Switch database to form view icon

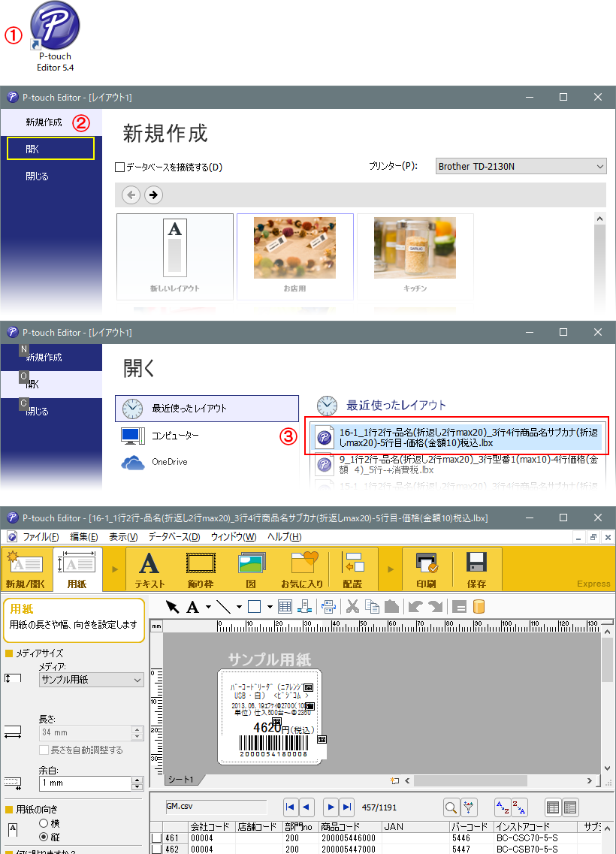(569, 807)
